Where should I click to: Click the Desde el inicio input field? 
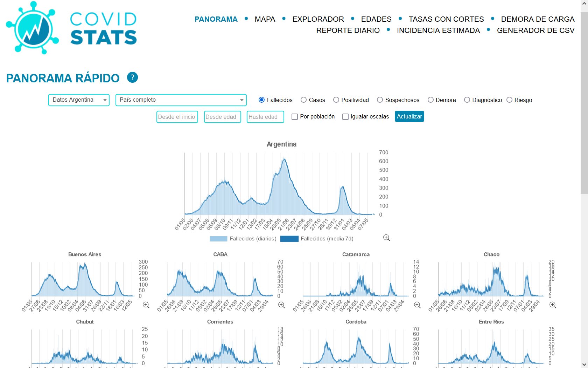pyautogui.click(x=177, y=117)
